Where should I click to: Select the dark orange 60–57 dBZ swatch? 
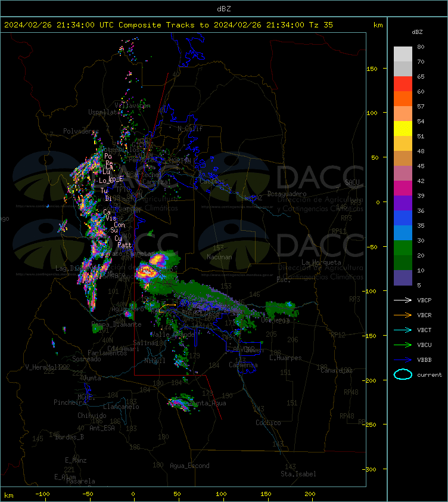click(403, 98)
